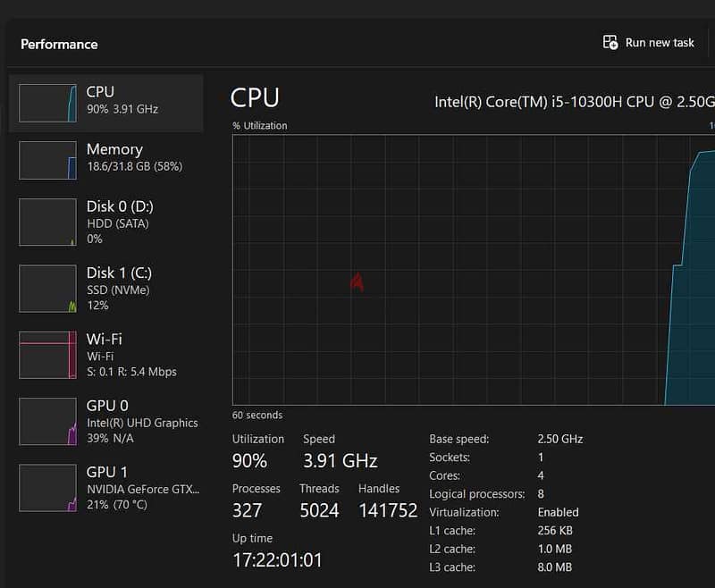715x588 pixels.
Task: Open GPU 0 Intel UHD Graphics
Action: 105,422
